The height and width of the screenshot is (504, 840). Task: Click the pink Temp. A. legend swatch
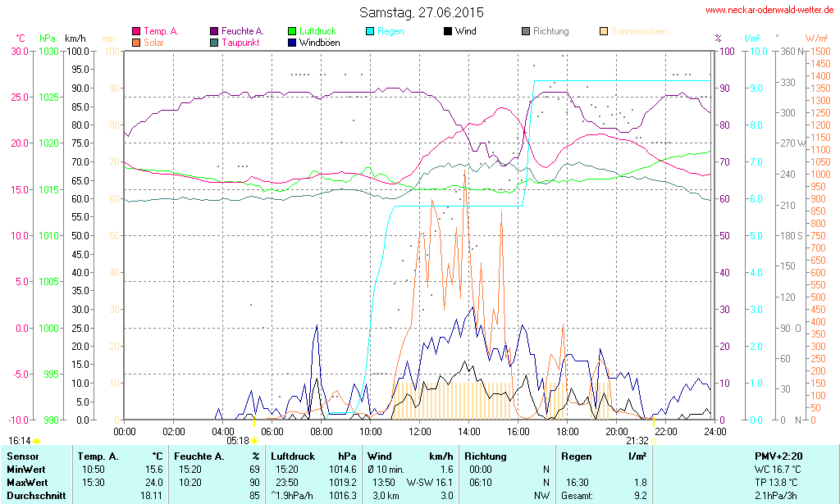pos(136,32)
